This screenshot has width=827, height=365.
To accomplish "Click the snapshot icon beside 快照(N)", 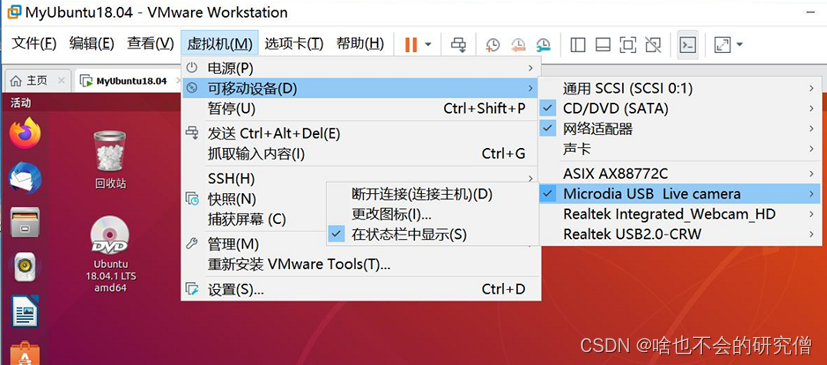I will click(192, 199).
